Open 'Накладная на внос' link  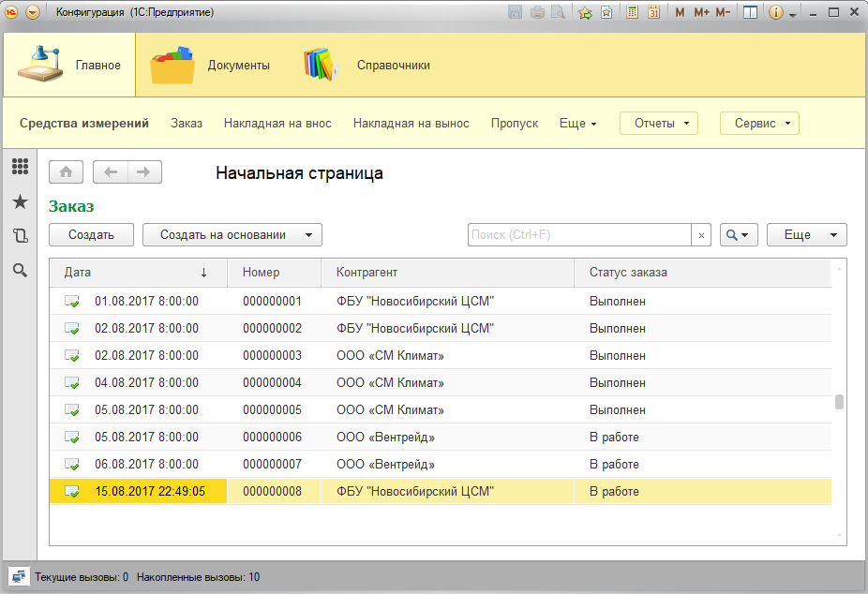tap(277, 124)
